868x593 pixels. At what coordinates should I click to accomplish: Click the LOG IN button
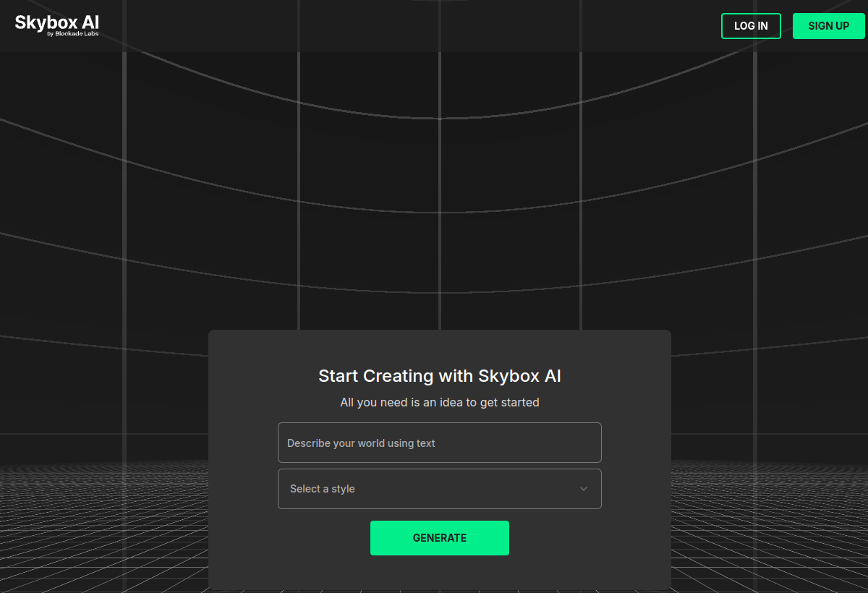click(x=751, y=26)
